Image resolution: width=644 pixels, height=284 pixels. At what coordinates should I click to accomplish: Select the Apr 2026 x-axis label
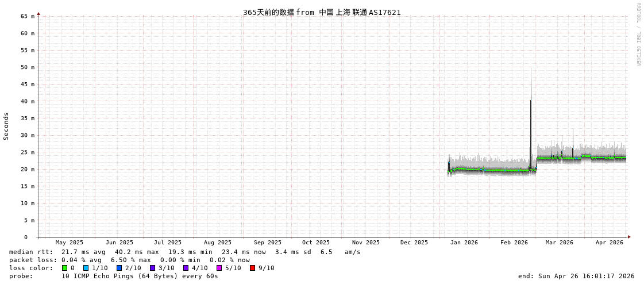609,243
